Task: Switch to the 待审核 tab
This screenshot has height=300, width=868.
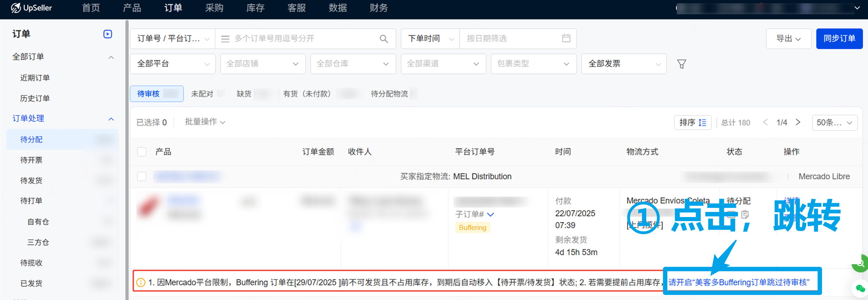Action: [157, 94]
